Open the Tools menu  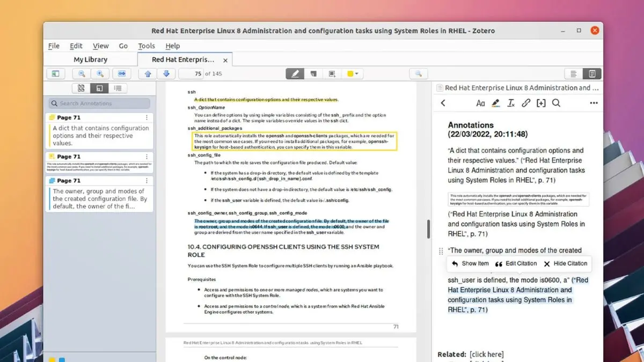pyautogui.click(x=146, y=46)
